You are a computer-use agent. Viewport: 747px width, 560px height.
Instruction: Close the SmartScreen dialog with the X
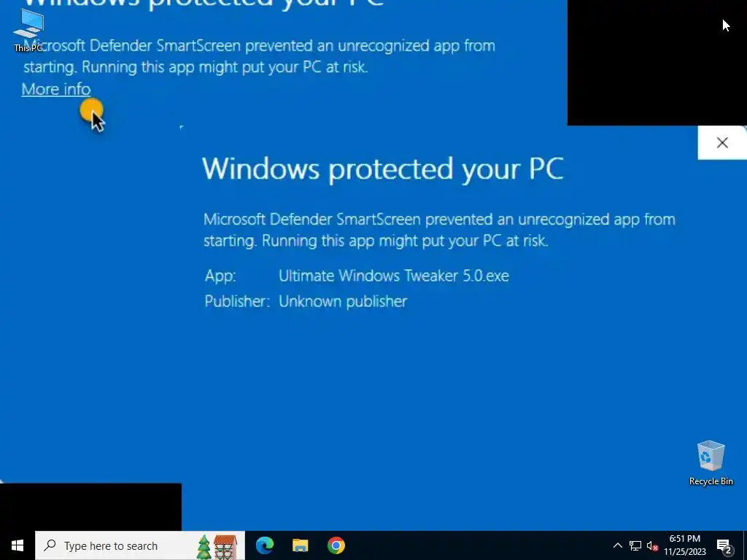[722, 142]
